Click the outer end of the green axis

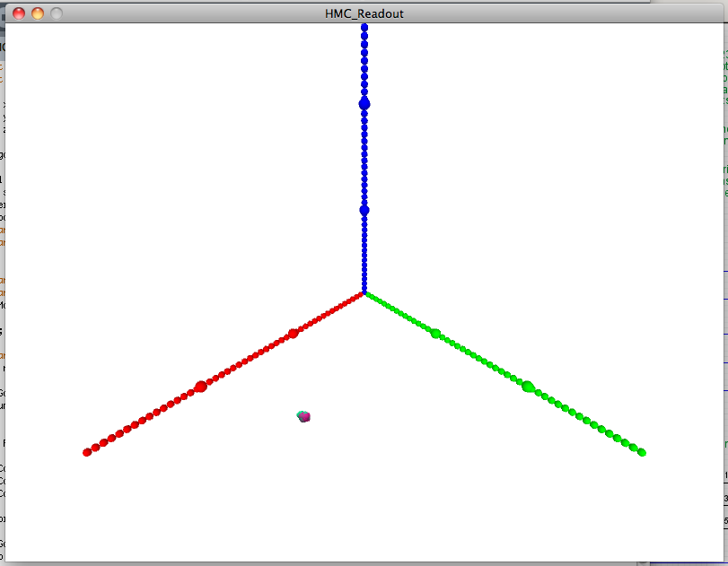(x=642, y=453)
